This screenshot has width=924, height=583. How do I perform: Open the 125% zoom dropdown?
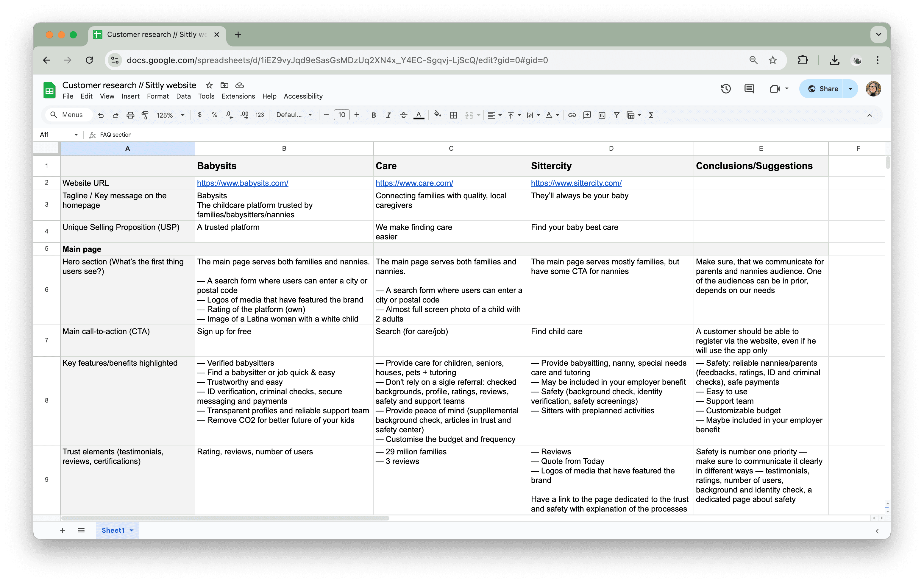tap(170, 115)
